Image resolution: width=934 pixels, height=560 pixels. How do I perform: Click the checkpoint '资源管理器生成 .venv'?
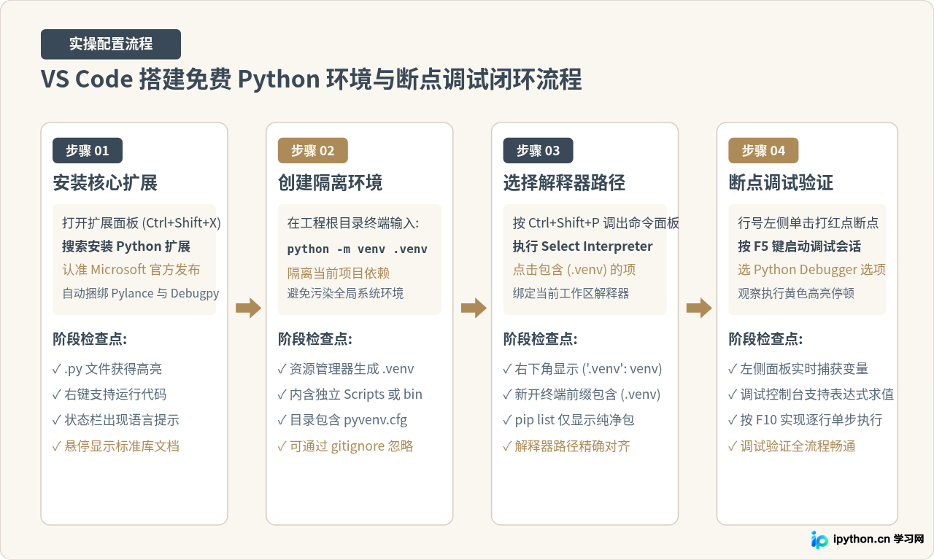(x=346, y=369)
